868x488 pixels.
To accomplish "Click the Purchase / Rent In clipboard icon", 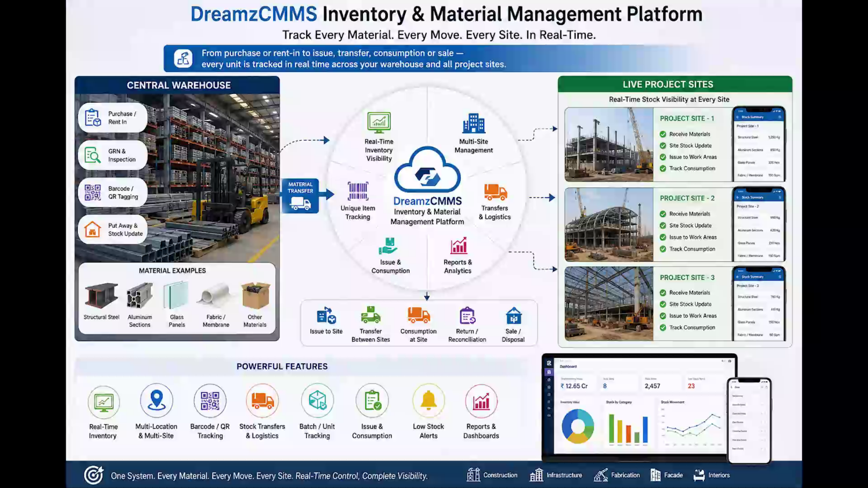I will 93,117.
